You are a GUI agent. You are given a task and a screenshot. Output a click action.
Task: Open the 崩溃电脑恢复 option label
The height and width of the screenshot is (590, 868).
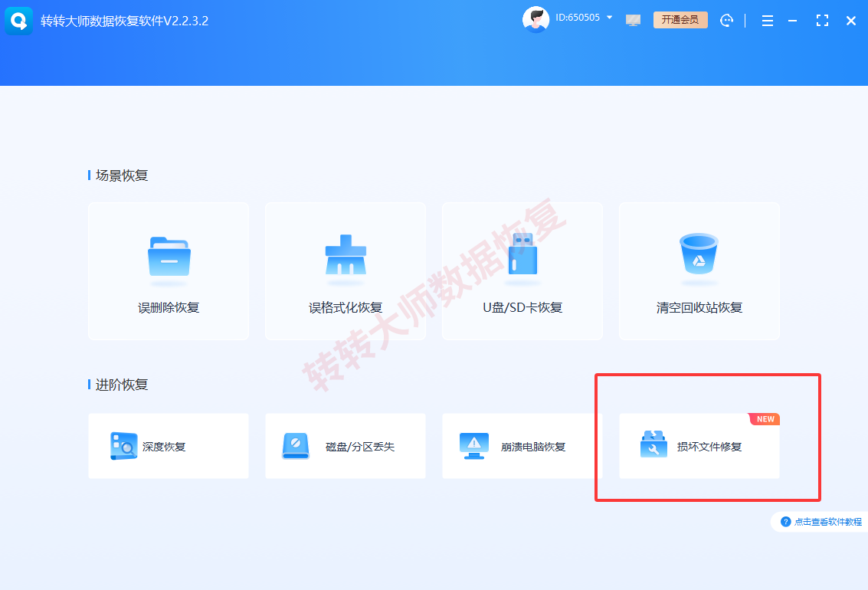coord(533,447)
